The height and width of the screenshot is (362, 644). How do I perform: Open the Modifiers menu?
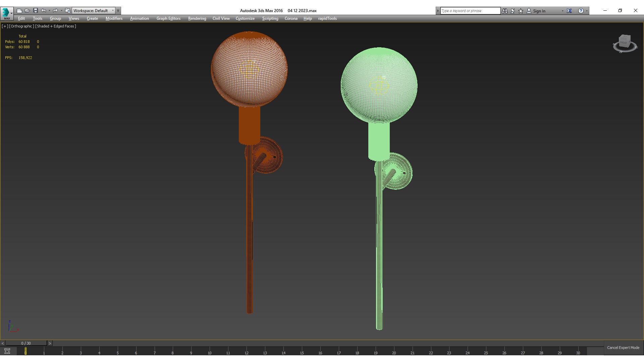[114, 18]
